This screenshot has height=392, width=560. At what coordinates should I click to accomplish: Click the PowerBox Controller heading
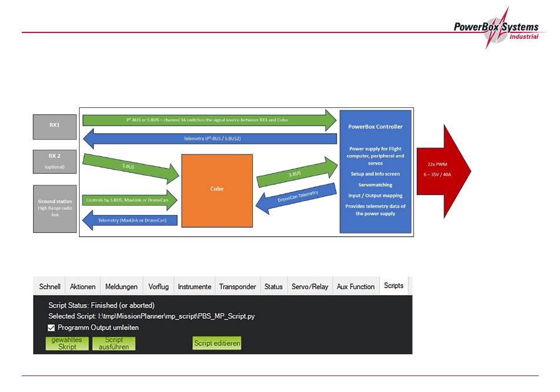pyautogui.click(x=375, y=126)
